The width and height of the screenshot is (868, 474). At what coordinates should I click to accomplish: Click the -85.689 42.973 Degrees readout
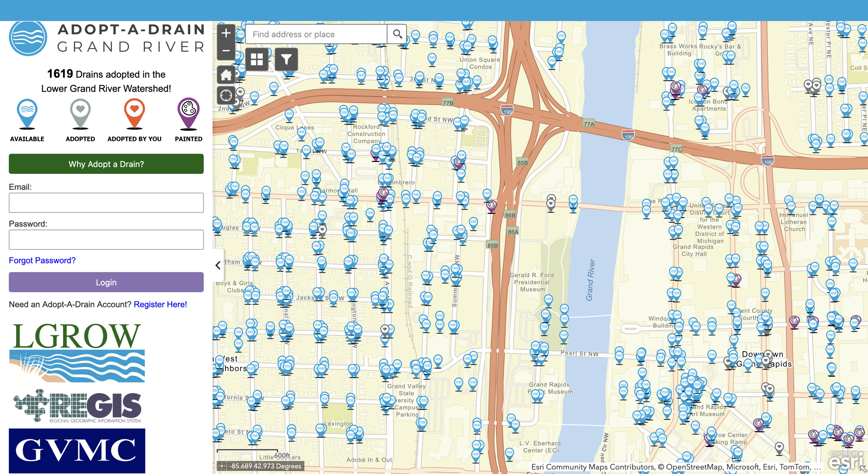[266, 466]
